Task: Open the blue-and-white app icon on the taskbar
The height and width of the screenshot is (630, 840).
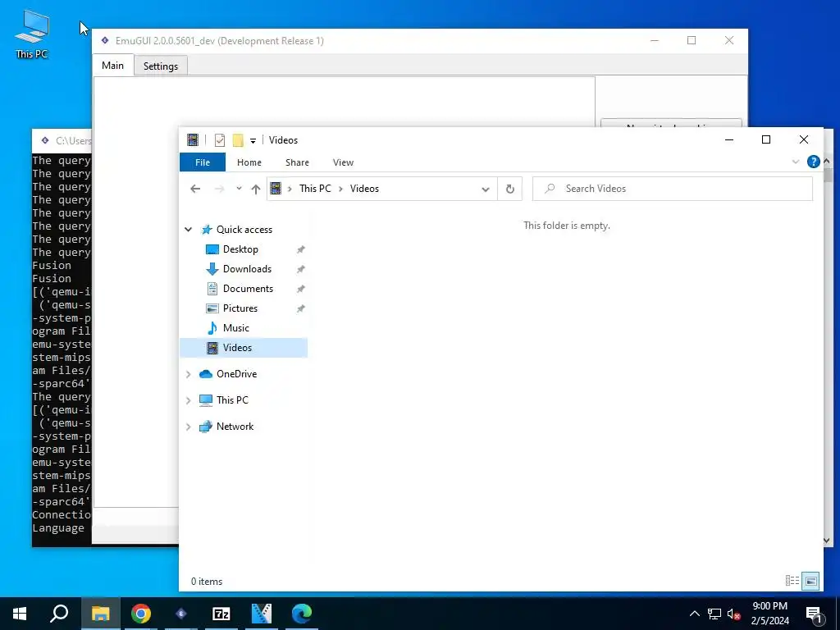Action: coord(262,614)
